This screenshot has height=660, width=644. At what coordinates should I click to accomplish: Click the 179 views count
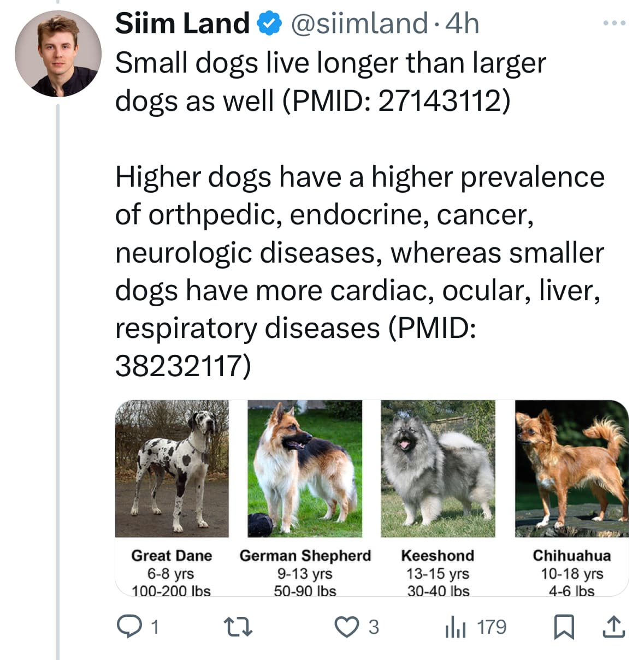[x=492, y=627]
